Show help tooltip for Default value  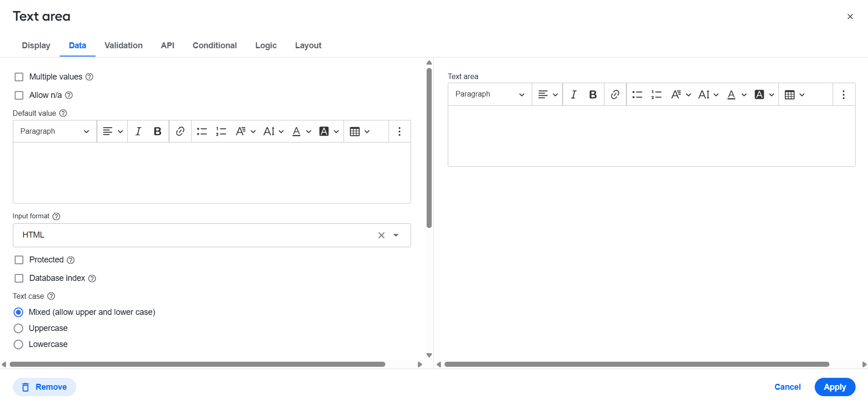point(63,113)
